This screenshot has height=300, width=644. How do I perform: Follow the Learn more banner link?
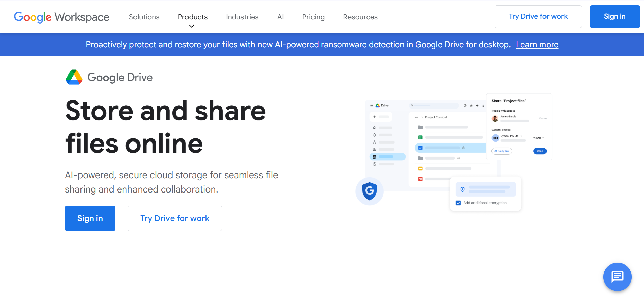[537, 45]
